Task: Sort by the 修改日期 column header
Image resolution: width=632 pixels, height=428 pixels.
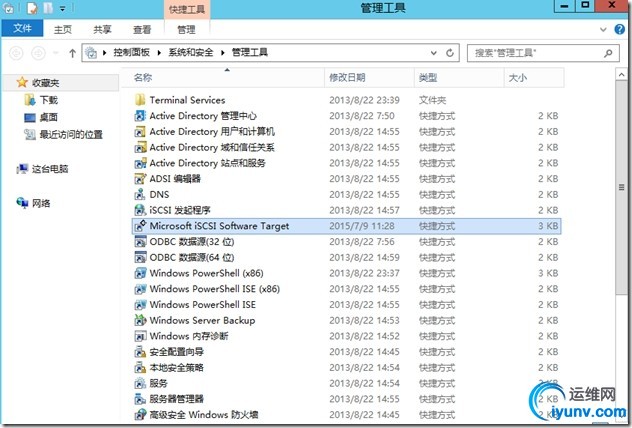Action: (x=369, y=77)
